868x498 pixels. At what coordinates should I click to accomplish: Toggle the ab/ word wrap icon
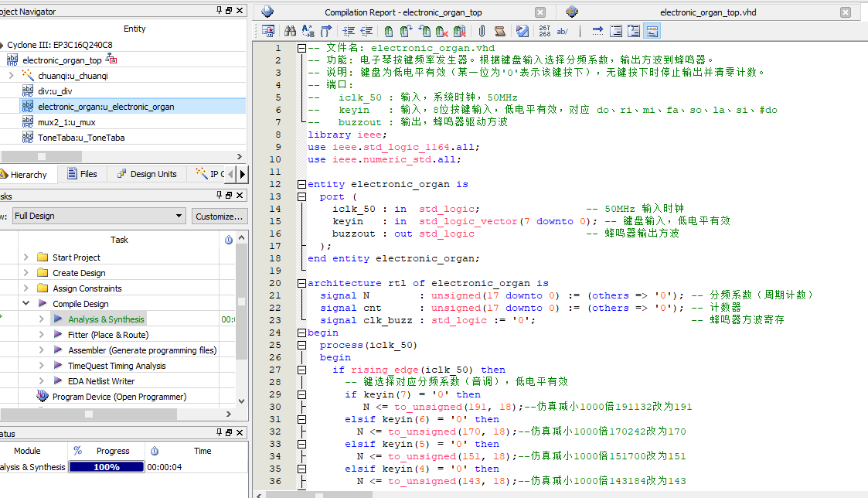[563, 31]
